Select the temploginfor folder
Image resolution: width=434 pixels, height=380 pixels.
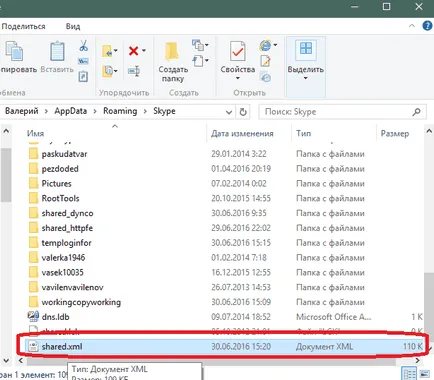point(66,243)
